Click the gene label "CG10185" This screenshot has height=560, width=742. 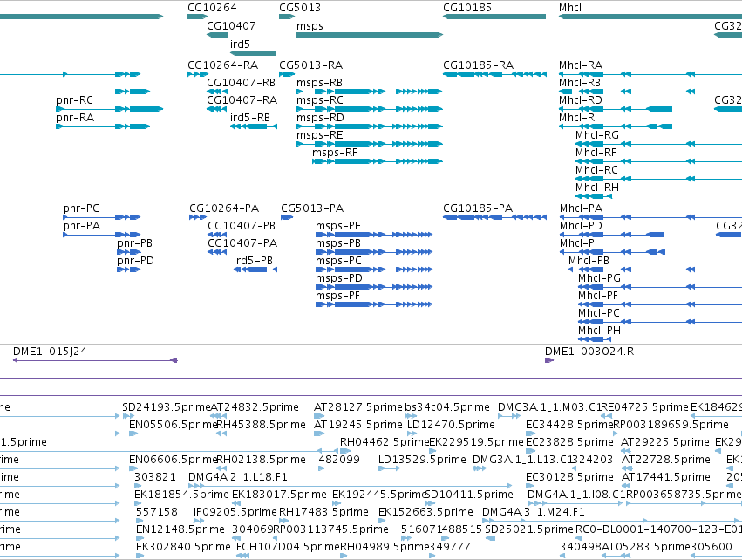coord(467,8)
